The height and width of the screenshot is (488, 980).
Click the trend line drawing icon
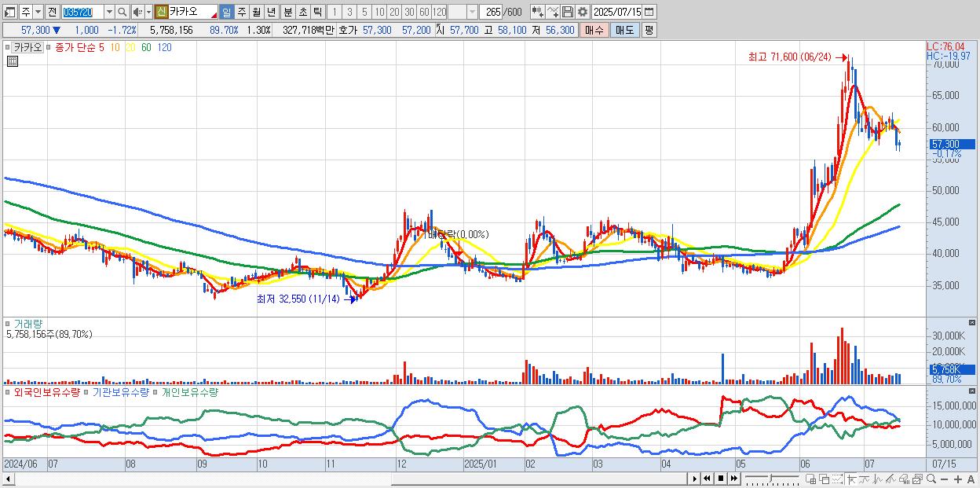(890, 479)
